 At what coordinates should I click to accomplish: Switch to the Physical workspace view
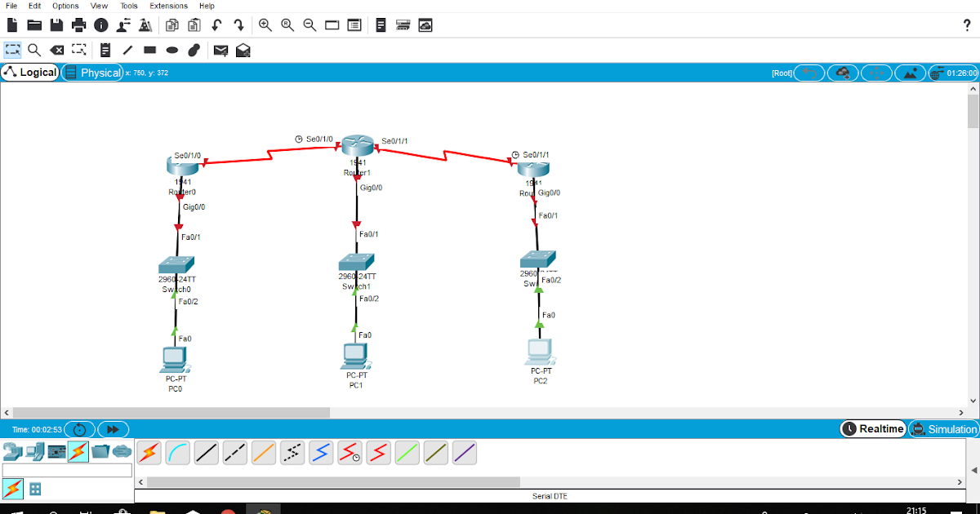(x=92, y=72)
